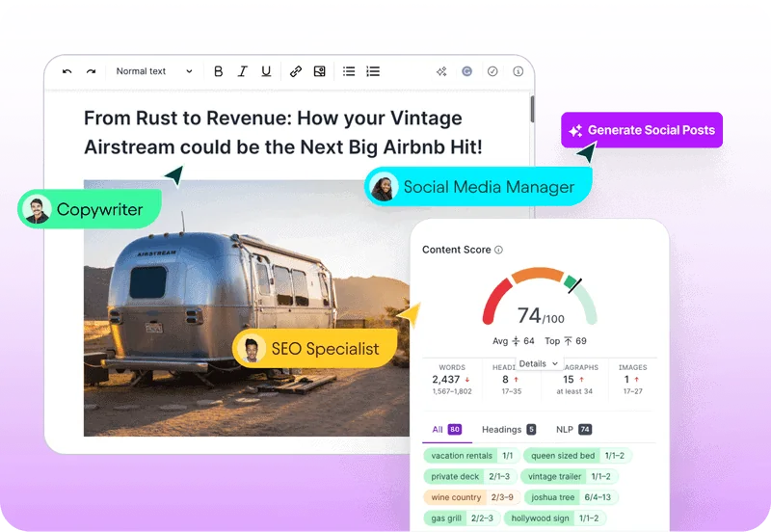Click the Copywriter avatar

click(37, 209)
